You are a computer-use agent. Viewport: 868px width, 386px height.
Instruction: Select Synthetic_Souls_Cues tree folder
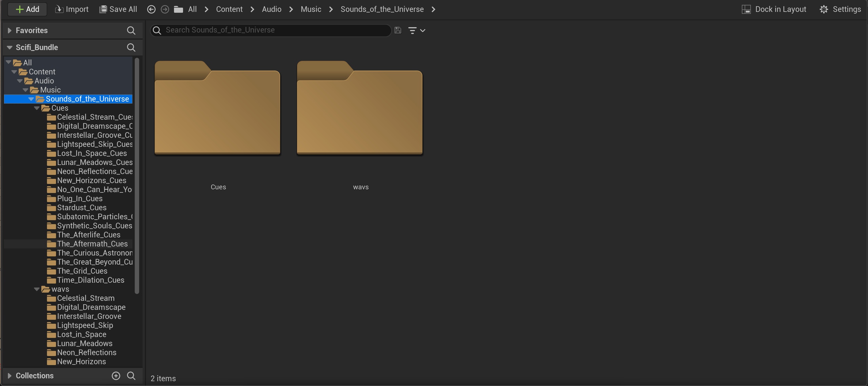(90, 226)
